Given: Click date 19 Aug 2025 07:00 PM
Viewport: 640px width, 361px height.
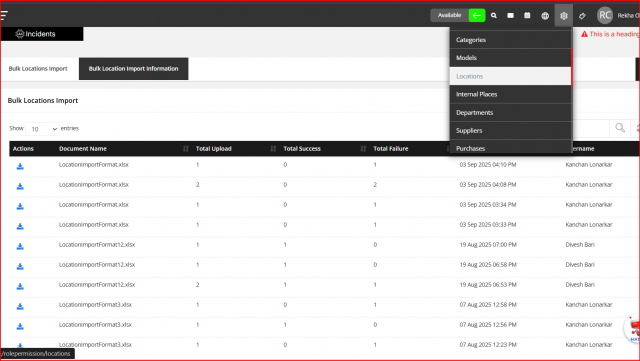Looking at the screenshot, I should pos(488,245).
